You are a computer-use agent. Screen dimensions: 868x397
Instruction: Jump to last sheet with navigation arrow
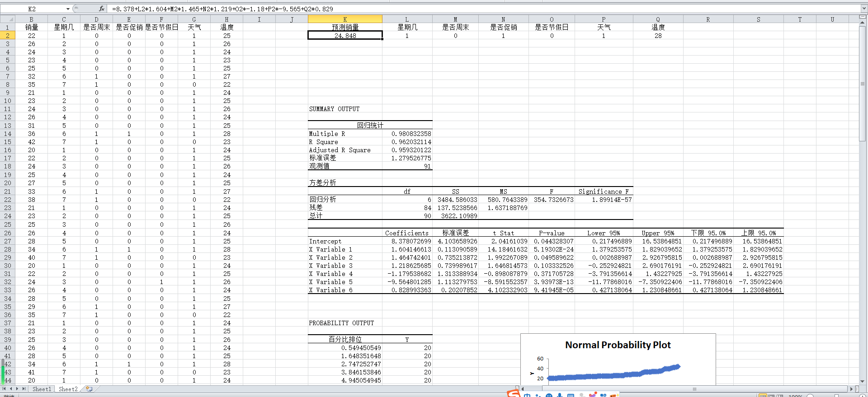(x=24, y=389)
